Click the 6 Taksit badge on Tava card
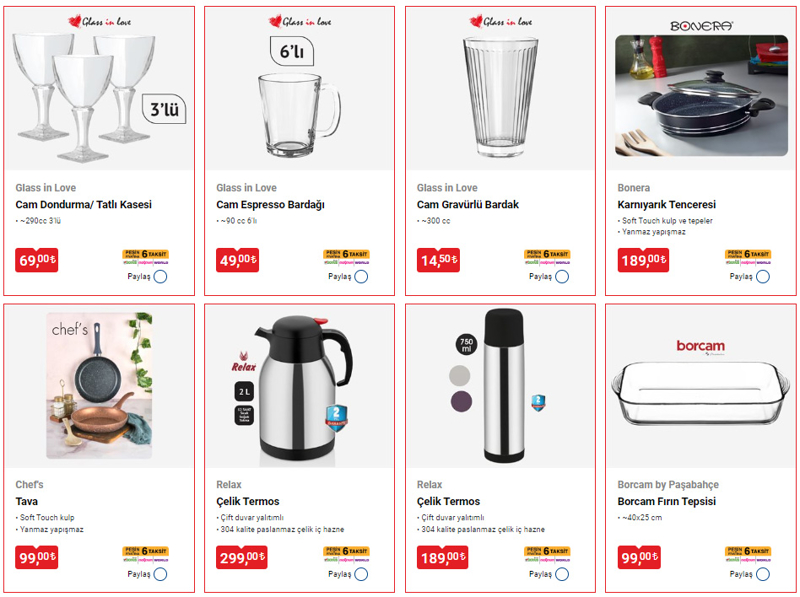800x597 pixels. click(x=145, y=554)
